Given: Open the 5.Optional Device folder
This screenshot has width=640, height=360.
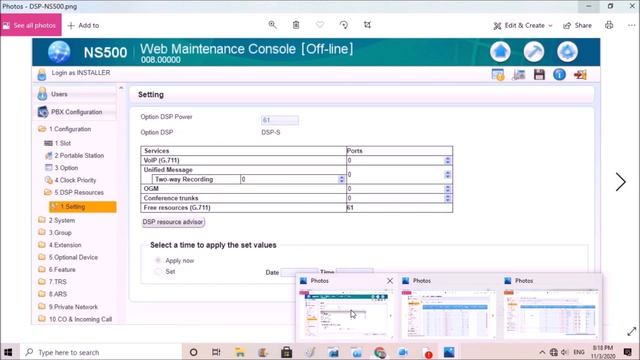Looking at the screenshot, I should pos(68,257).
